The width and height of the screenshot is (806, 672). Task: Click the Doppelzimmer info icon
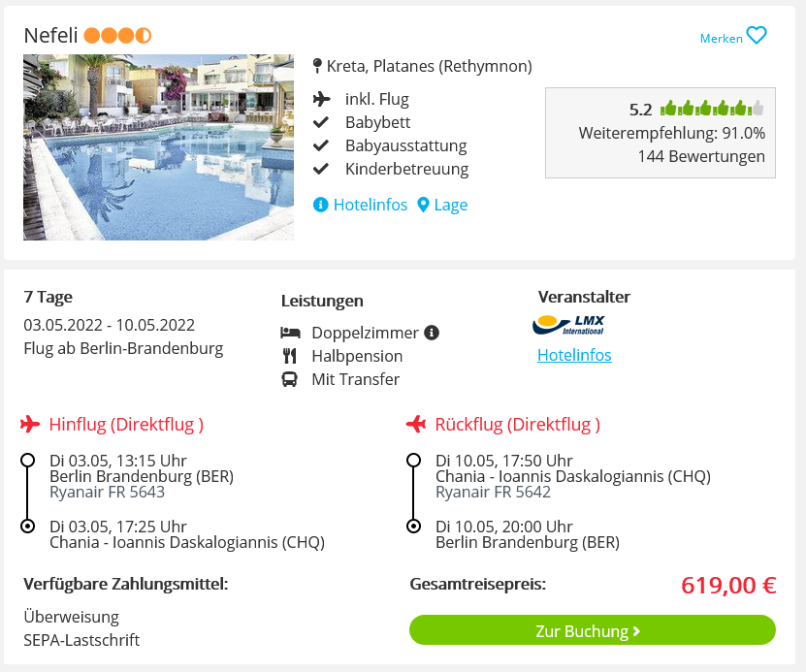pos(432,333)
